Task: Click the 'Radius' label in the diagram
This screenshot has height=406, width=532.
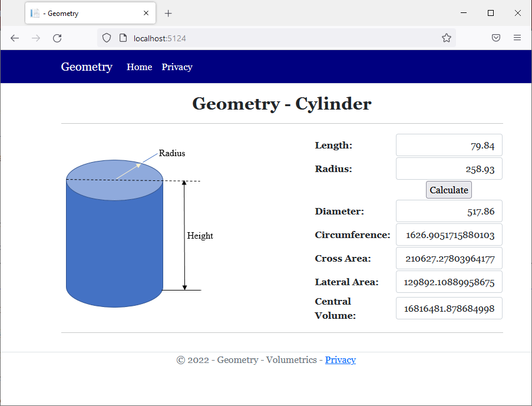Action: coord(172,153)
